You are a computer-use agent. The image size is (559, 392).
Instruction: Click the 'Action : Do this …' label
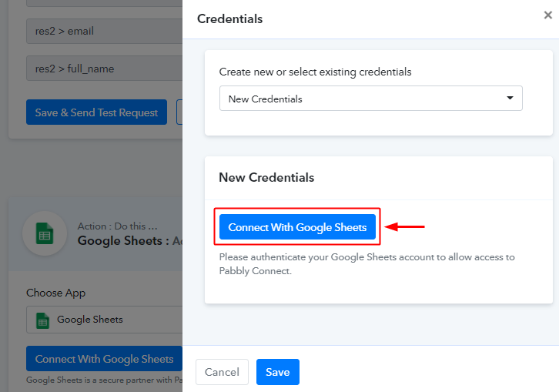click(x=118, y=226)
